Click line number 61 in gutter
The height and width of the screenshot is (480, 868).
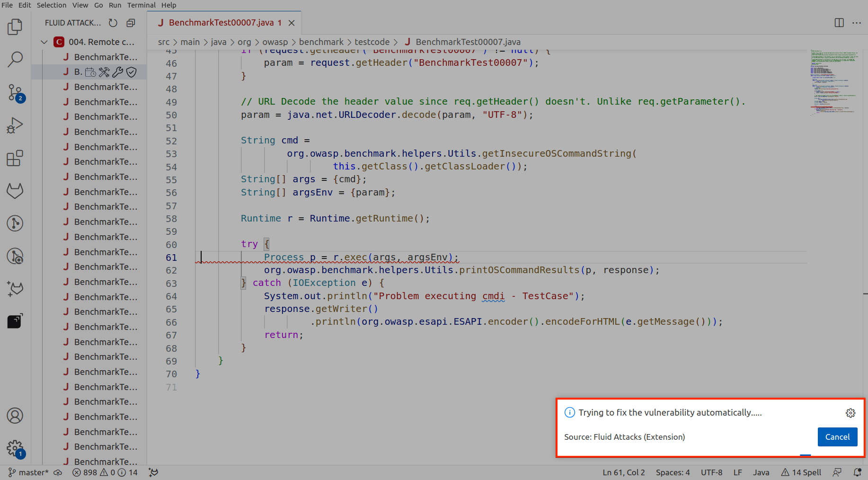(x=171, y=258)
